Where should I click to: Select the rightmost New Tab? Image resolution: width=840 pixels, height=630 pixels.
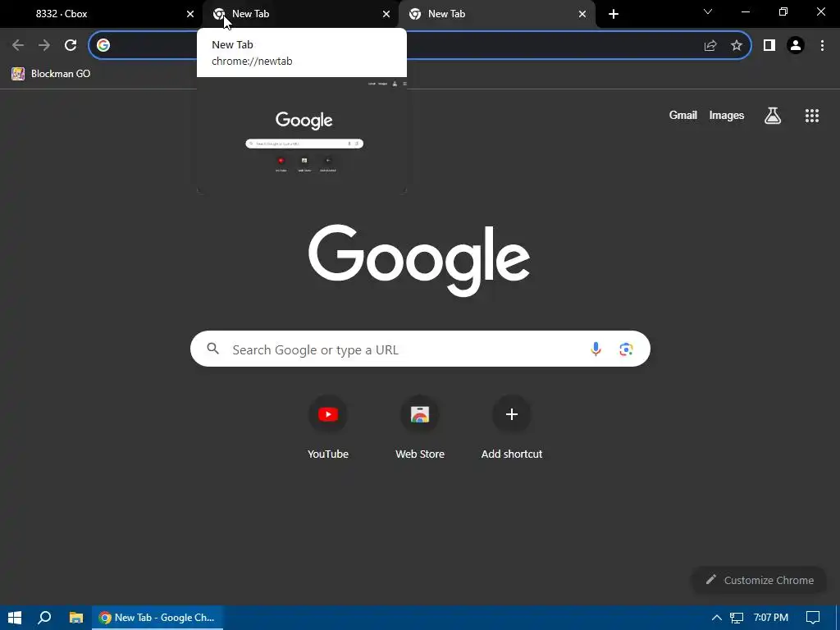point(496,14)
